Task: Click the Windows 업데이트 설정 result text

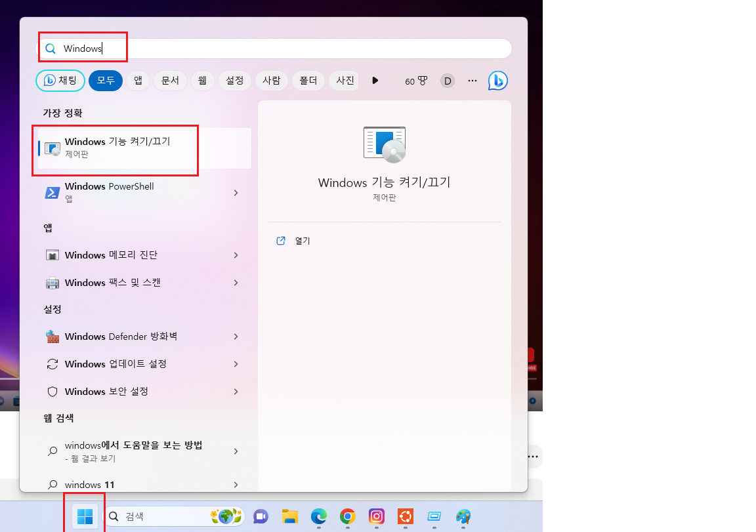Action: (115, 364)
